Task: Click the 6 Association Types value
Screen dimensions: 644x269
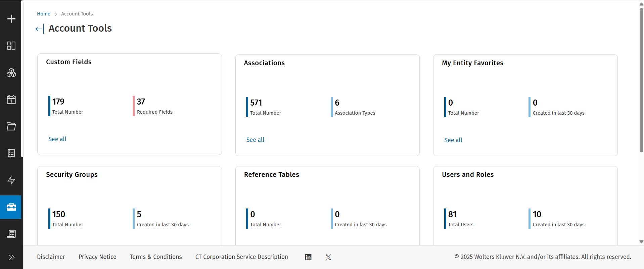Action: click(337, 103)
